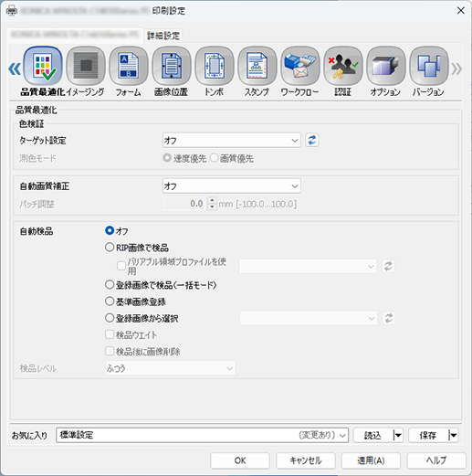Screen dimensions: 472x476
Task: Click the printer icon in title bar
Action: [x=12, y=11]
